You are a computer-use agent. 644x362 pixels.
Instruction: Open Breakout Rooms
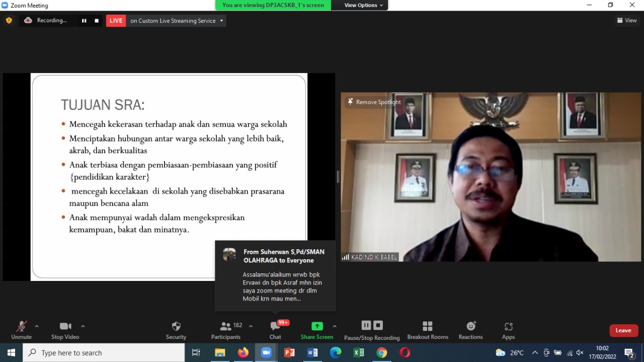pyautogui.click(x=428, y=330)
